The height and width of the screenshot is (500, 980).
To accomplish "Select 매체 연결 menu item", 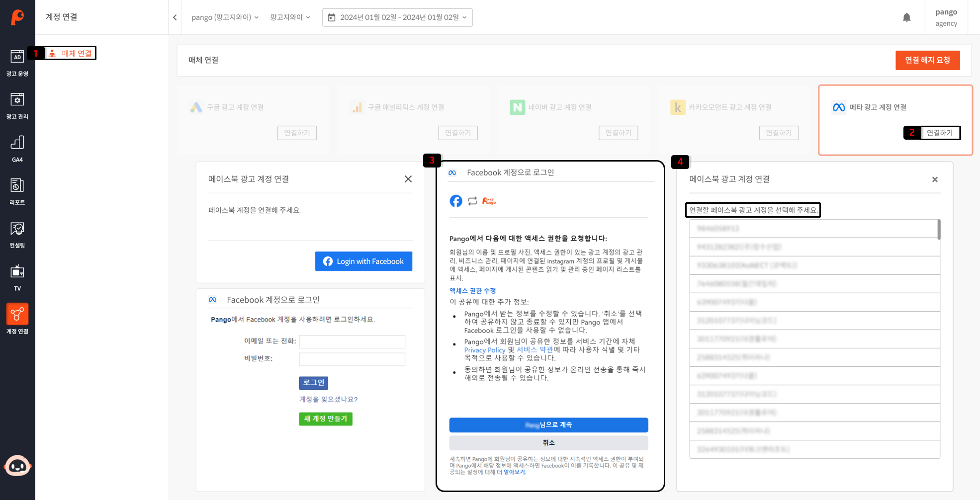I will pyautogui.click(x=71, y=53).
